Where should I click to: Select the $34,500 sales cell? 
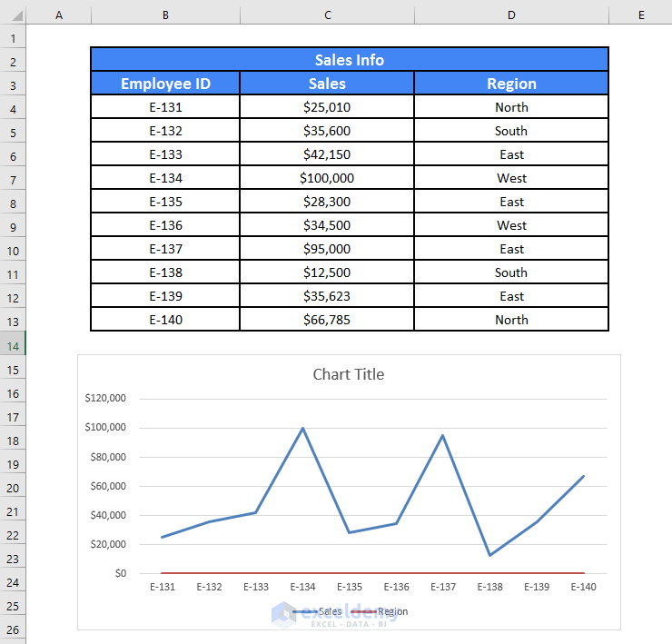coord(327,224)
